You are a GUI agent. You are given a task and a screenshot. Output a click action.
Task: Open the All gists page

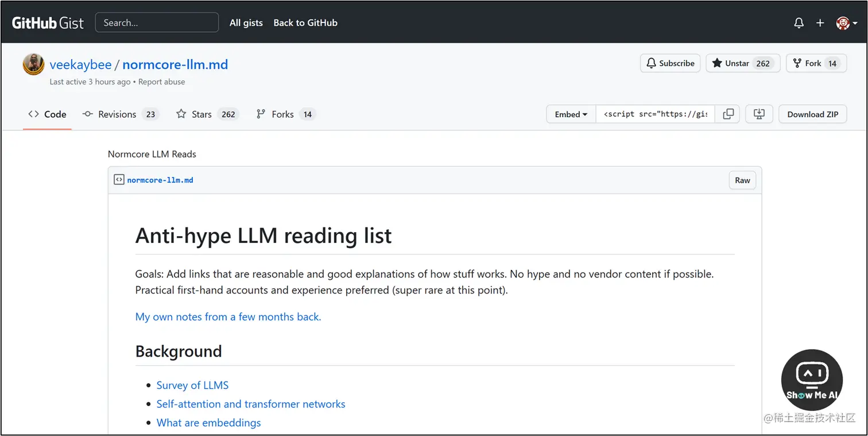pyautogui.click(x=246, y=23)
